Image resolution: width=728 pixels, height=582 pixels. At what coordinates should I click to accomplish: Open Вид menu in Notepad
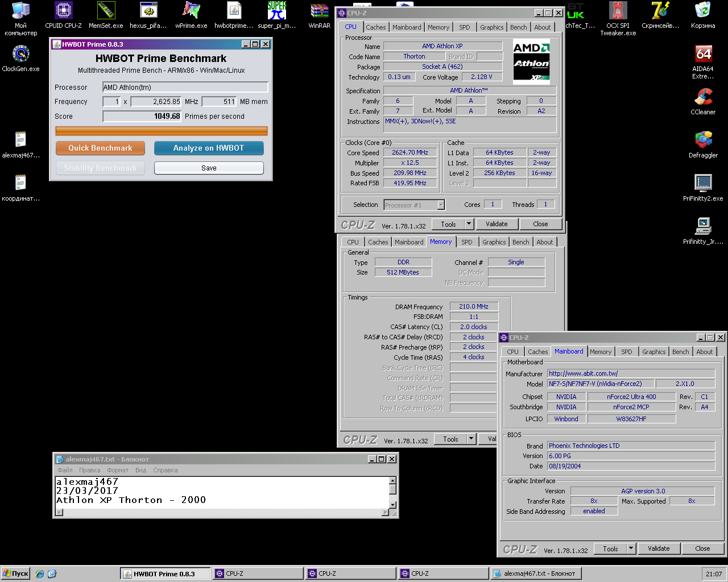click(140, 470)
